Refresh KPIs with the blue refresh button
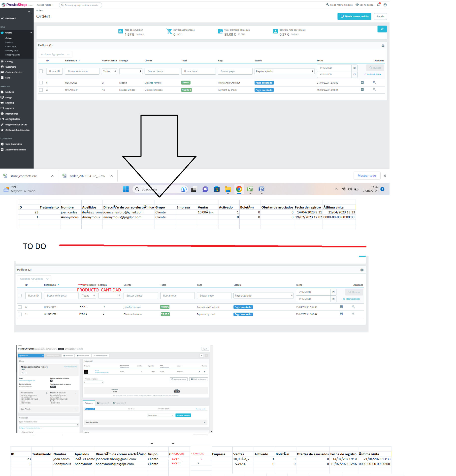Image resolution: width=456 pixels, height=476 pixels. 382,29
